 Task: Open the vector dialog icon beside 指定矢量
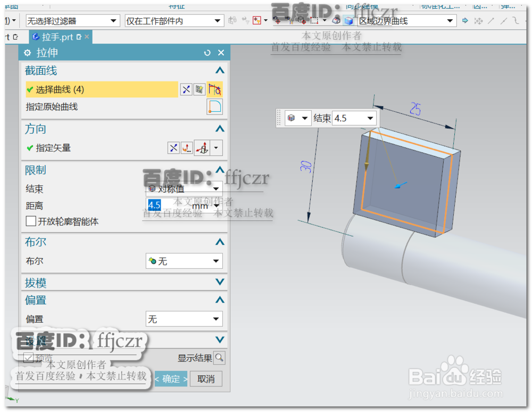pyautogui.click(x=187, y=148)
